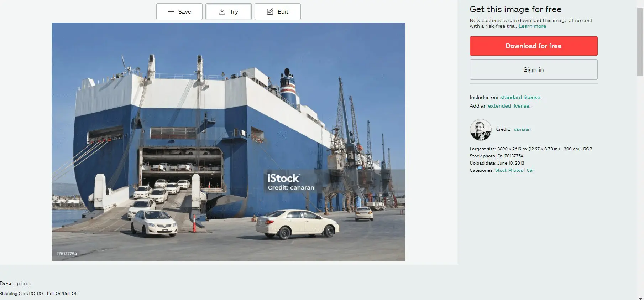Click the 178137754 photo ID label on image
The image size is (644, 300).
[x=67, y=254]
